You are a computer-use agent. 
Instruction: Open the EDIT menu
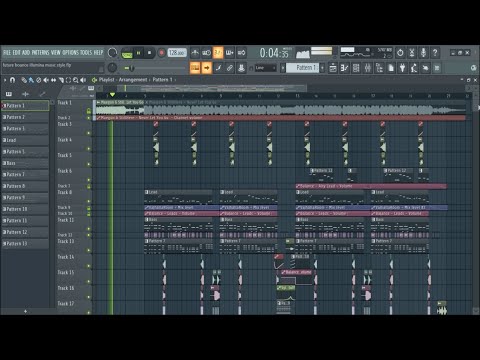(17, 52)
